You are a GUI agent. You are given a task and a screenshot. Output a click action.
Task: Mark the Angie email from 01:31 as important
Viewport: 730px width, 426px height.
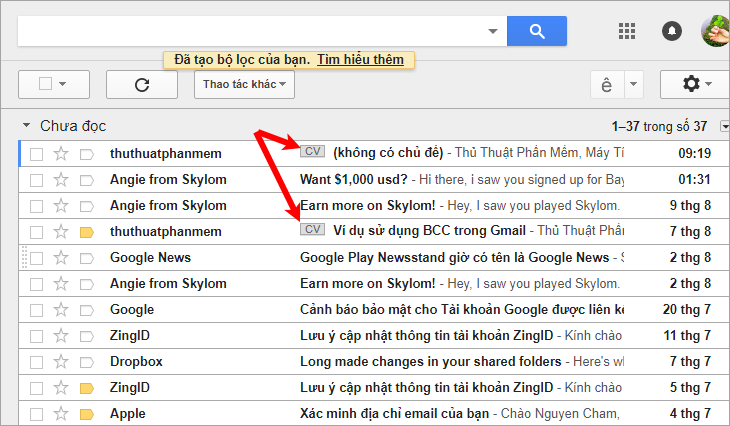coord(87,180)
